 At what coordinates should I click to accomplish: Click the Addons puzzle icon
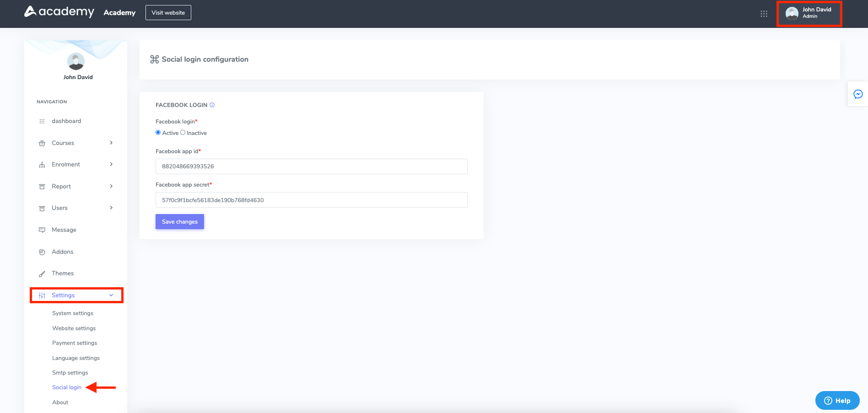[42, 252]
